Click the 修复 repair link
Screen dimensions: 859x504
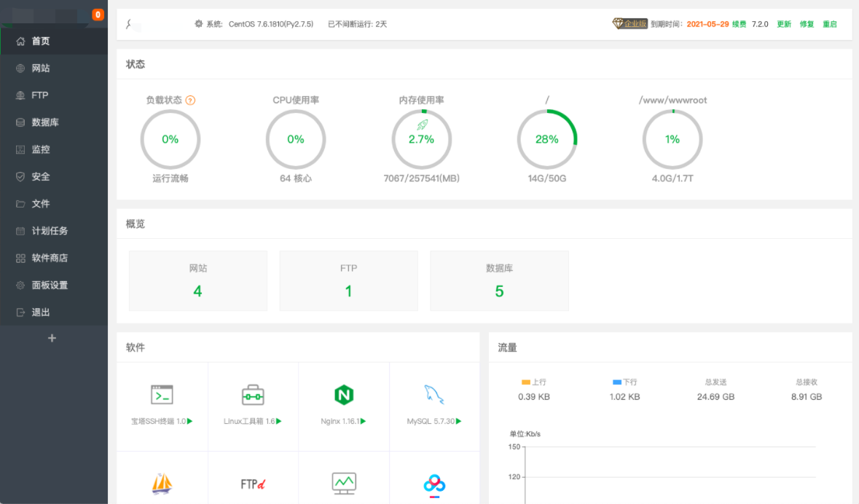[x=807, y=24]
